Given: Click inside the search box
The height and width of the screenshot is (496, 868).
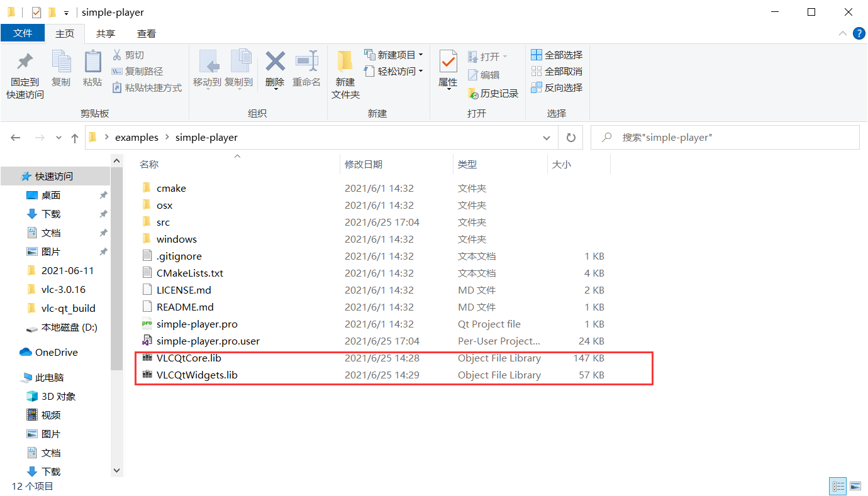Looking at the screenshot, I should pos(692,137).
